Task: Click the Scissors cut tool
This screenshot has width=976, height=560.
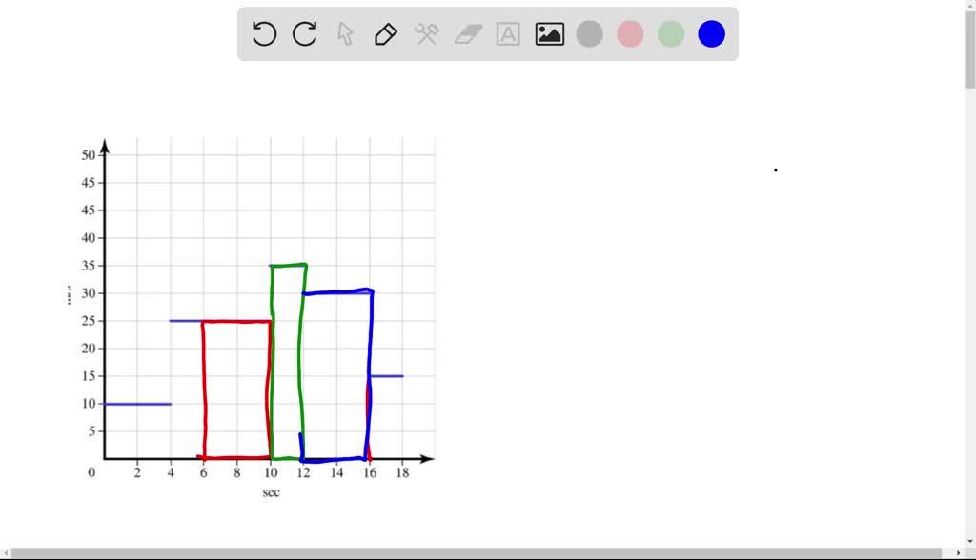Action: pos(426,33)
